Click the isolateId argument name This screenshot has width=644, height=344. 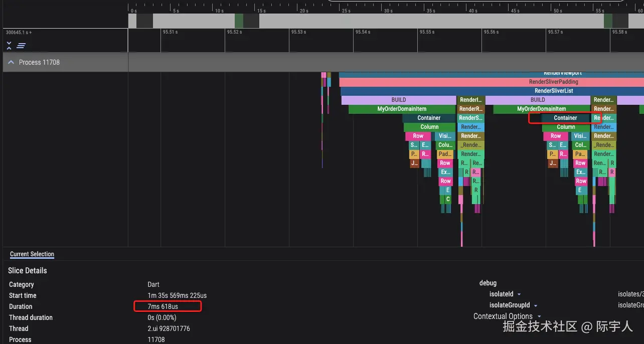click(x=502, y=294)
